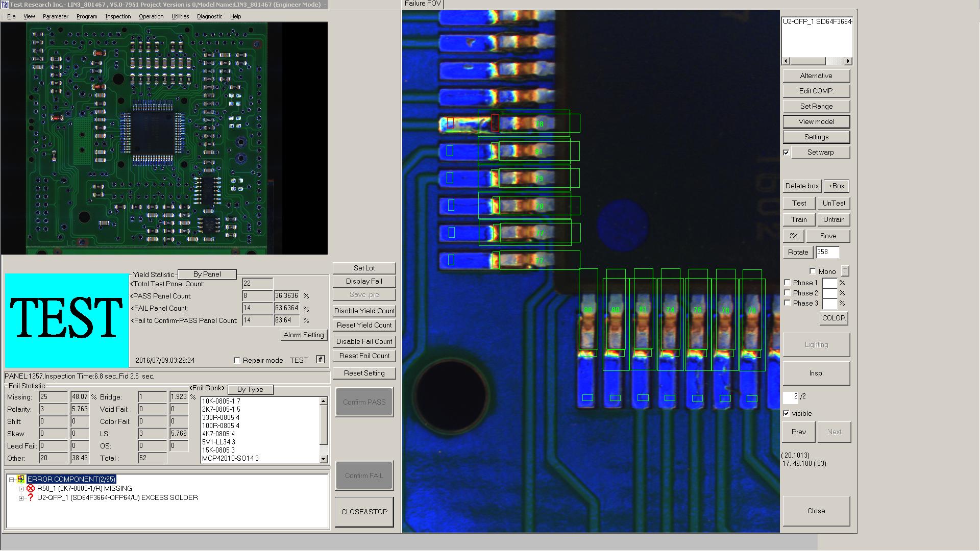The image size is (980, 551).
Task: Click the ERROR COMPONENT tree root icon
Action: (21, 479)
